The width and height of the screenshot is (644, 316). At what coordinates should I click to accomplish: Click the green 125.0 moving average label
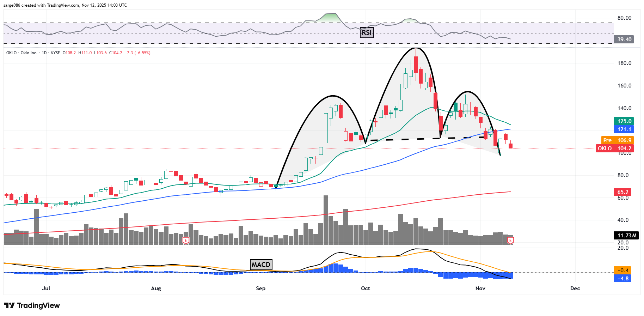pos(624,121)
